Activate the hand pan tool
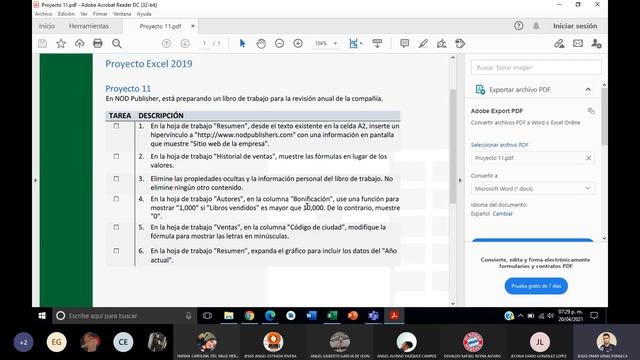The image size is (640, 360). coord(261,43)
